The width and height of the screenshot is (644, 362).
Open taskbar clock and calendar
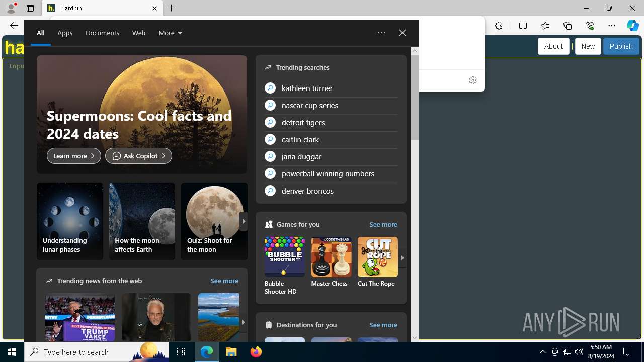(x=601, y=352)
